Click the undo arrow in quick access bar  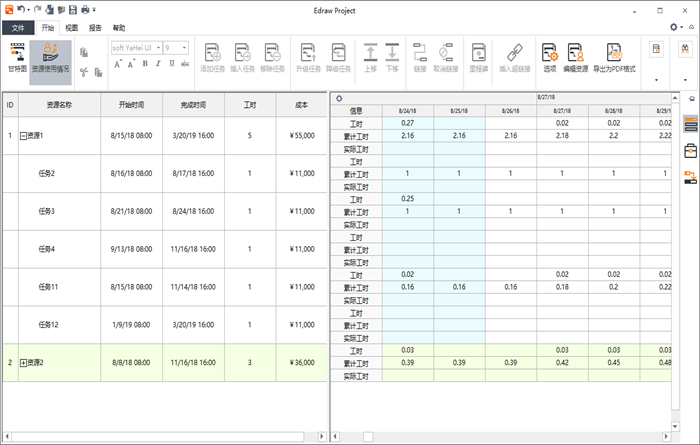tap(21, 9)
